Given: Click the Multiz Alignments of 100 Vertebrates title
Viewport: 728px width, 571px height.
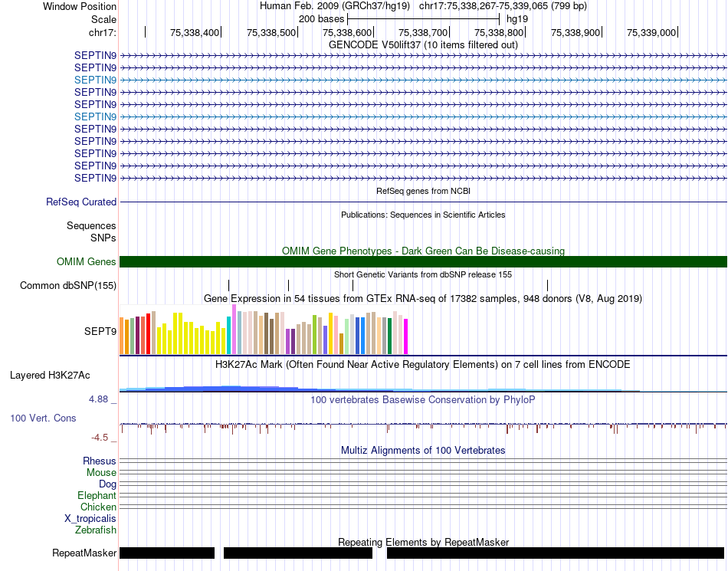Looking at the screenshot, I should click(423, 450).
